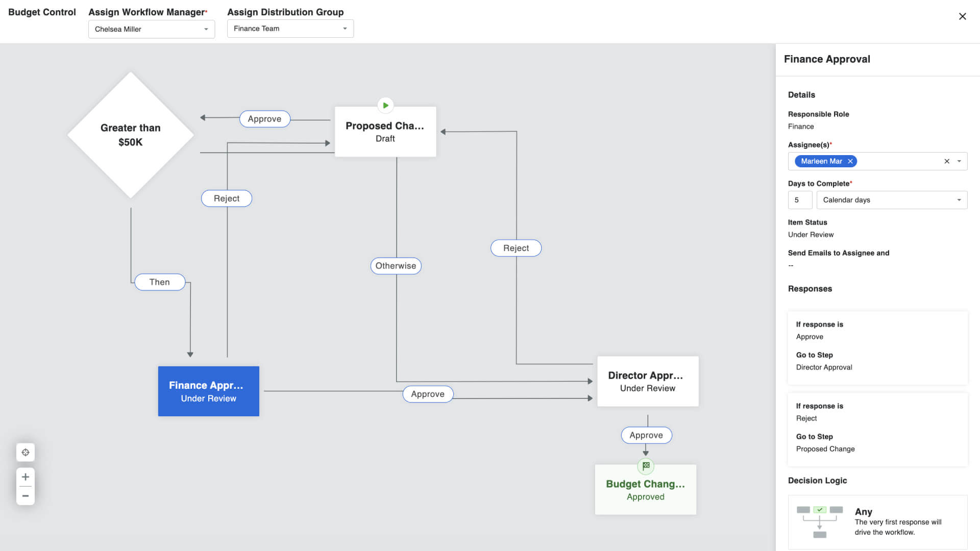Expand the Calendar days dropdown

892,200
